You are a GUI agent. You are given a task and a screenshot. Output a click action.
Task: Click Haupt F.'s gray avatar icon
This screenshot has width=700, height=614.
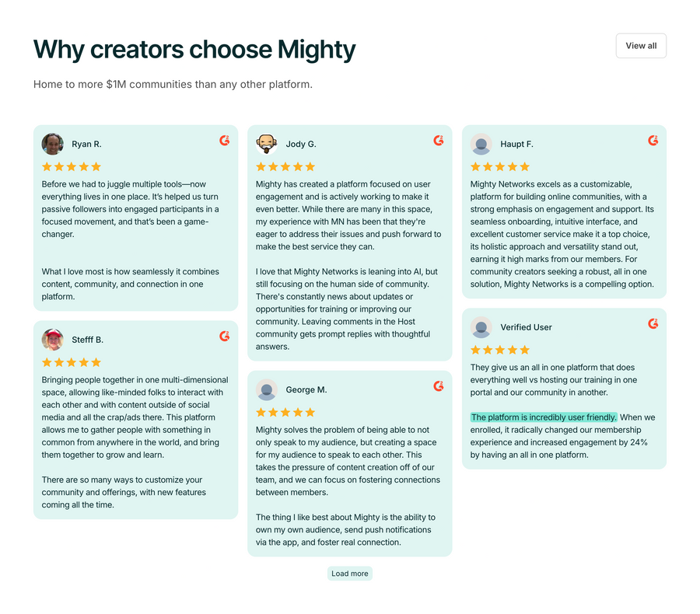click(481, 143)
